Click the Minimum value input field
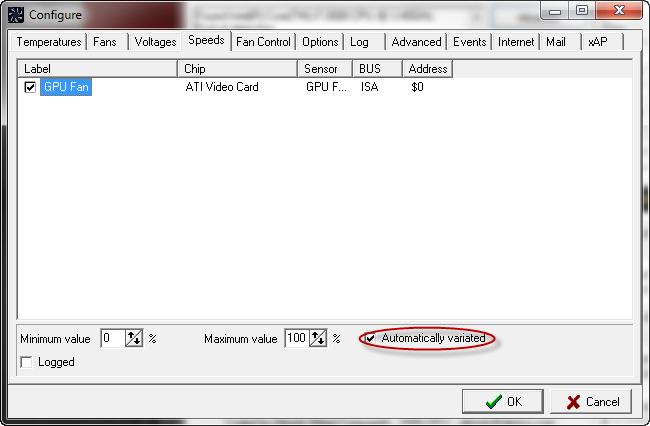This screenshot has width=650, height=426. (112, 339)
